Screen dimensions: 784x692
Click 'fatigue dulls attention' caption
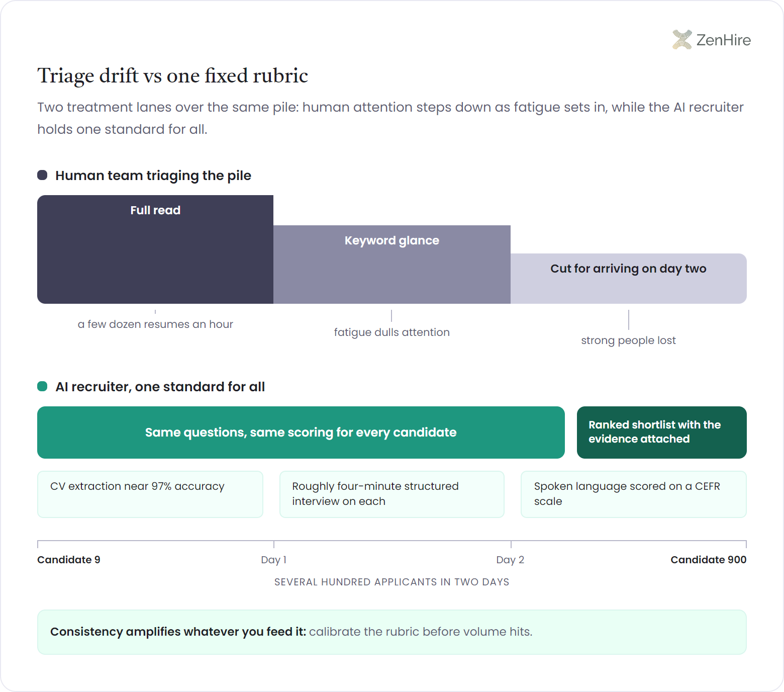(392, 332)
